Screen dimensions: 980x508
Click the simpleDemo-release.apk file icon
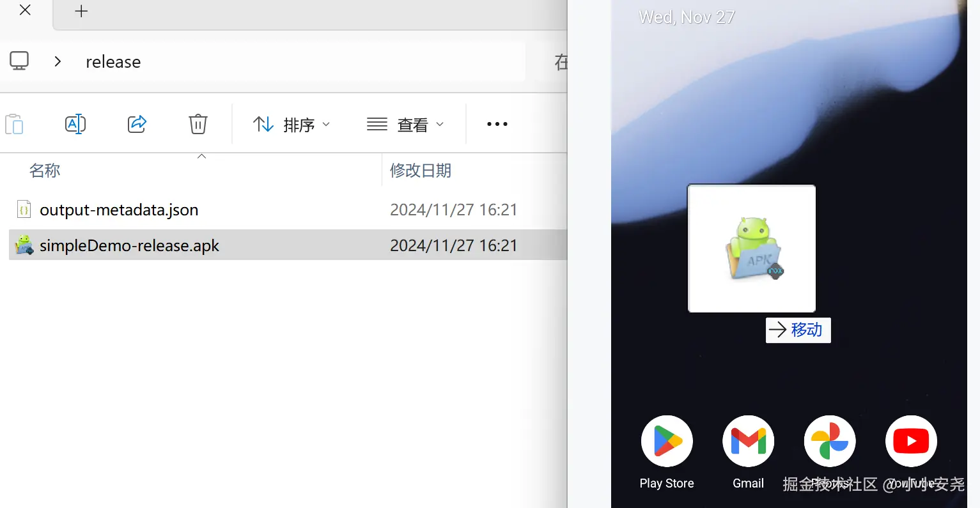coord(23,245)
